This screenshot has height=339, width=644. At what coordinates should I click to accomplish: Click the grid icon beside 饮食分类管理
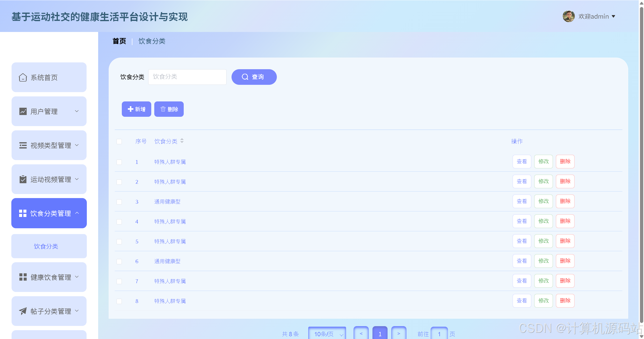click(23, 213)
